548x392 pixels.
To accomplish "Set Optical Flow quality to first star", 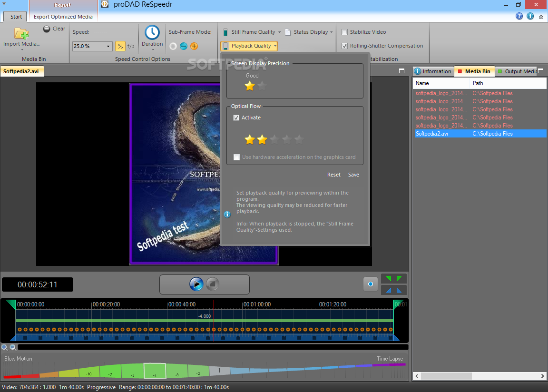I will 250,140.
